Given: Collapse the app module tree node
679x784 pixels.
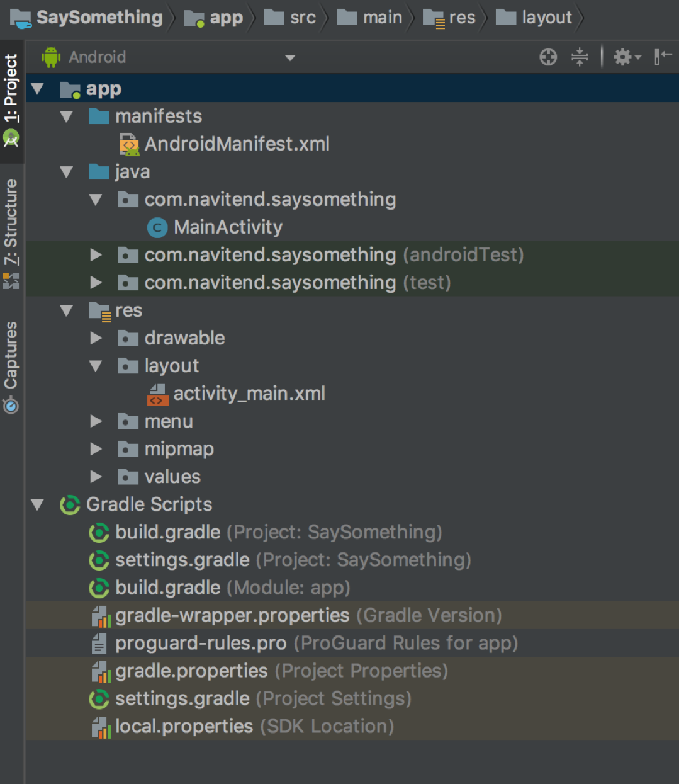Looking at the screenshot, I should tap(38, 89).
